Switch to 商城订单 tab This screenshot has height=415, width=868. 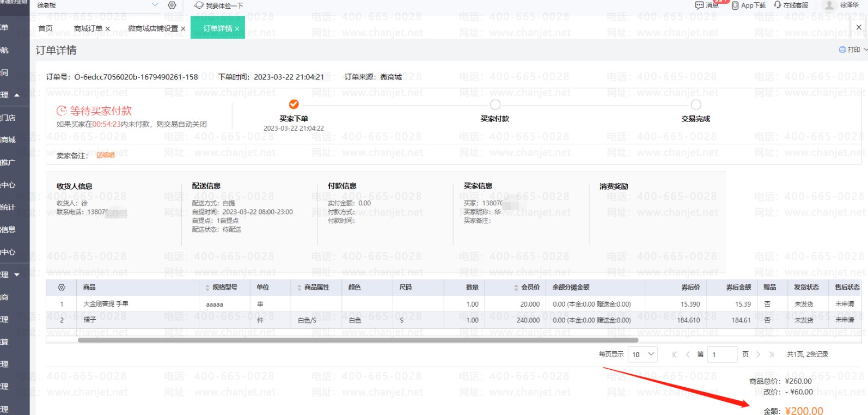point(88,28)
